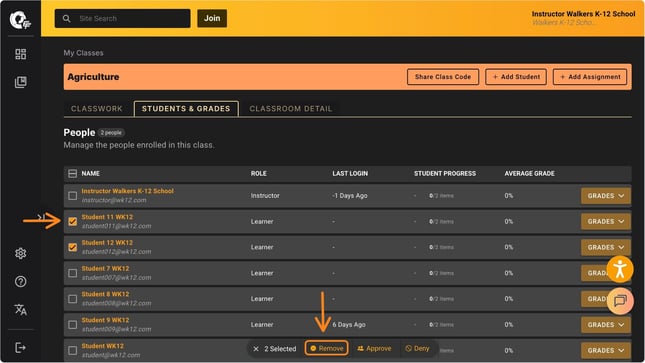Expand GRADES dropdown for Instructor row
The height and width of the screenshot is (363, 645).
pyautogui.click(x=606, y=196)
